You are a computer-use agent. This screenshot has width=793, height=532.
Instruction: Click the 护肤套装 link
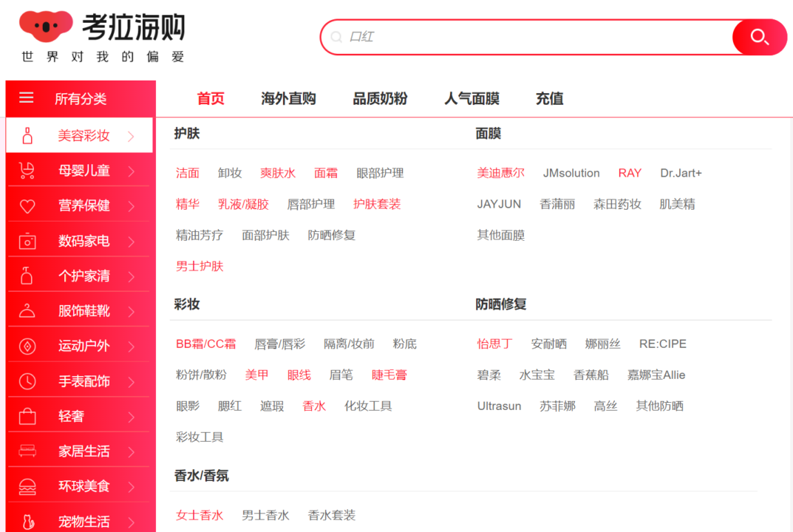point(377,205)
